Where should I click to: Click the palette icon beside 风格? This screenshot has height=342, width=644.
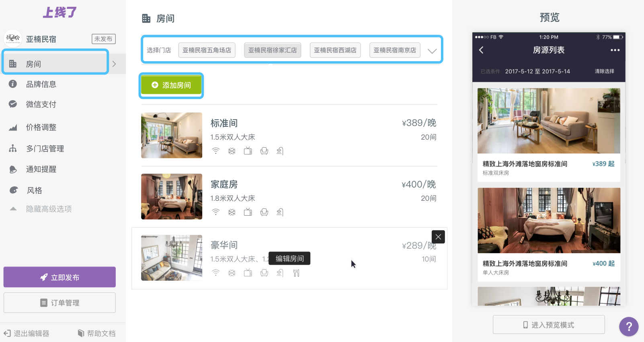tap(13, 190)
